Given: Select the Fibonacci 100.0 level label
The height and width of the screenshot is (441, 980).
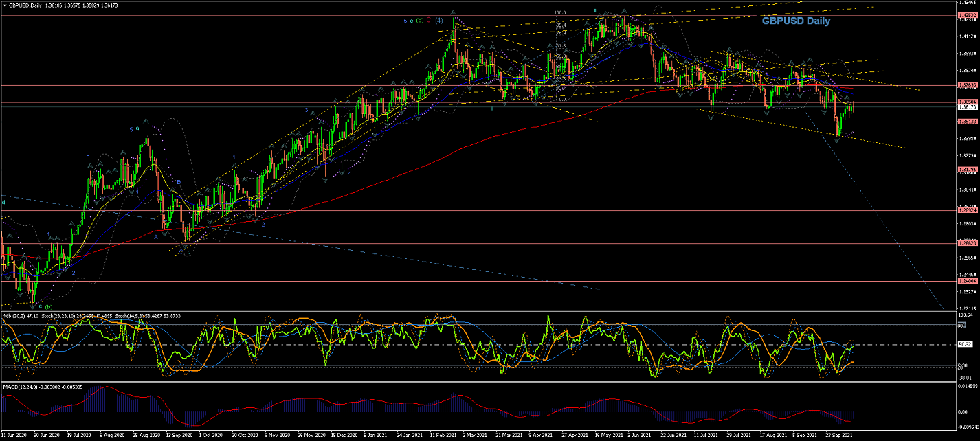Looking at the screenshot, I should [560, 12].
